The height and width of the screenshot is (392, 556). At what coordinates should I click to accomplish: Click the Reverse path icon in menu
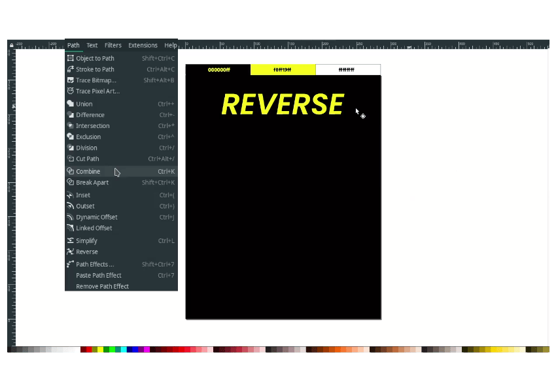pyautogui.click(x=71, y=252)
